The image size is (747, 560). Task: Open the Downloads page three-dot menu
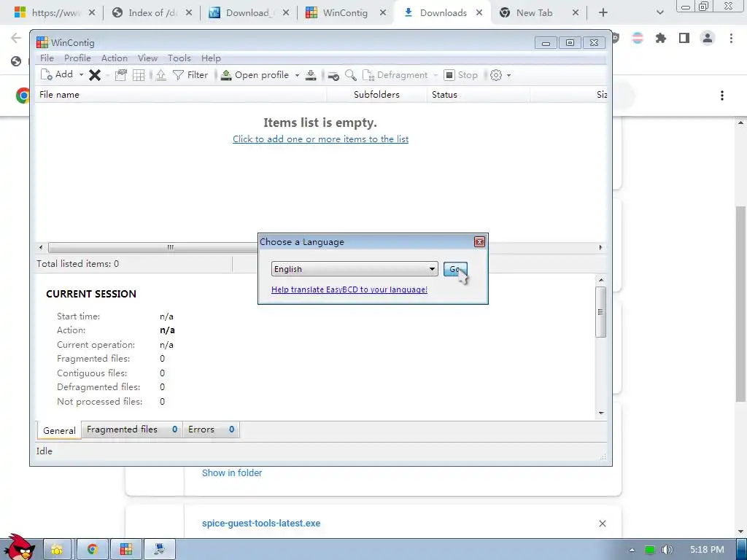(722, 96)
